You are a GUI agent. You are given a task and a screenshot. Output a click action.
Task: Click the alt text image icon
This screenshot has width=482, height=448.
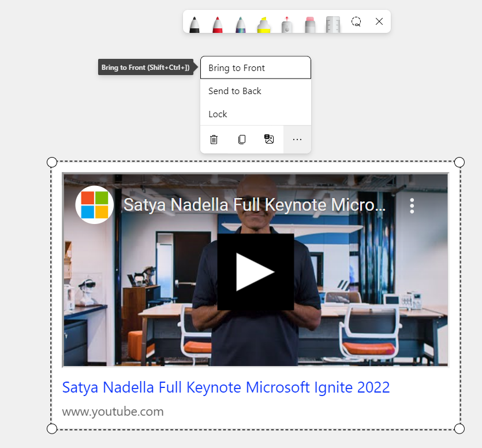click(x=269, y=139)
